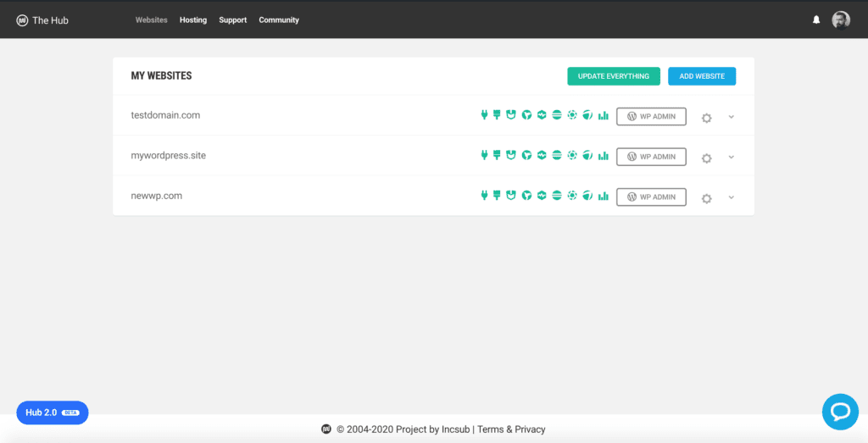Viewport: 868px width, 443px height.
Task: Click The Hub logo in header
Action: pyautogui.click(x=42, y=20)
